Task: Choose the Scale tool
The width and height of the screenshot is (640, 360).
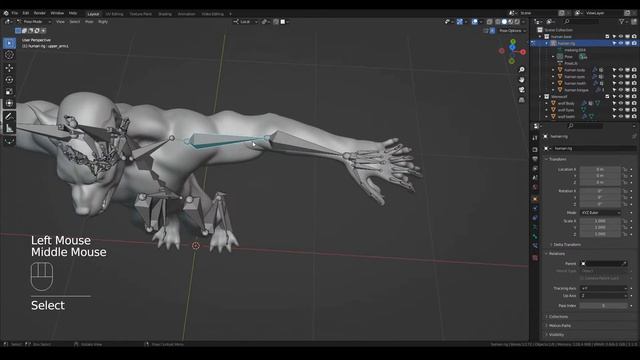Action: tap(9, 91)
